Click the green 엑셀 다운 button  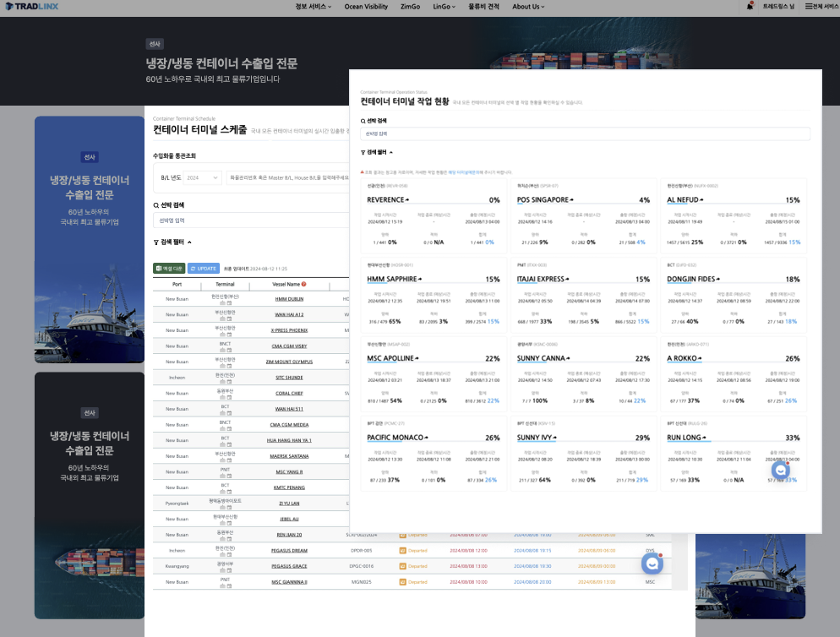[169, 269]
